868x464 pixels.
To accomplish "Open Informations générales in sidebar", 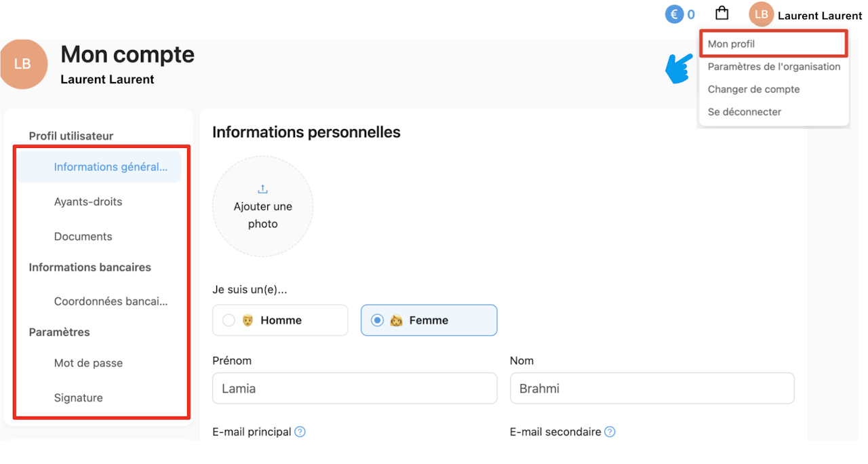I will [x=110, y=167].
